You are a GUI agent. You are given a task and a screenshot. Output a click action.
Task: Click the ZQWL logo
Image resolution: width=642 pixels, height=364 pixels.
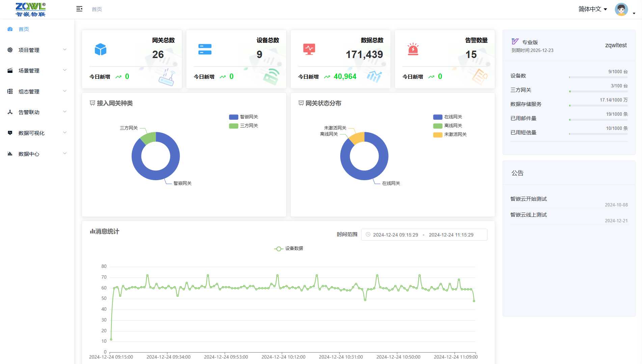(30, 9)
